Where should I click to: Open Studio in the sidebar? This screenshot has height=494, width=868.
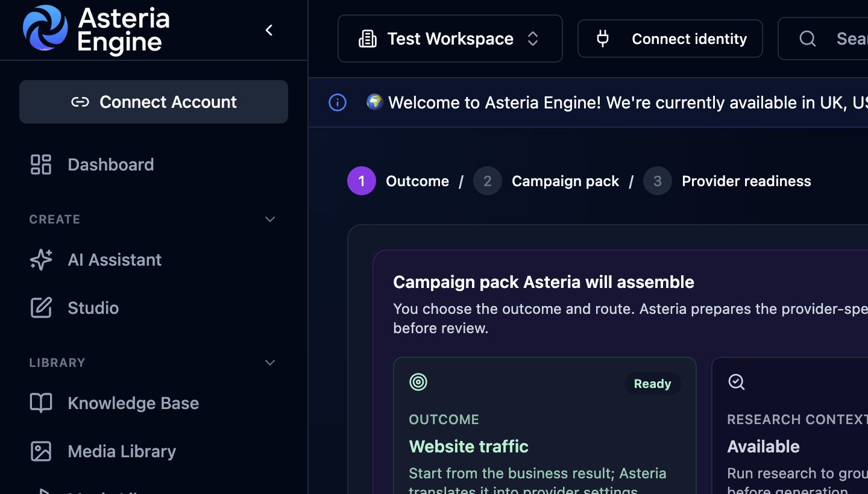[154, 308]
